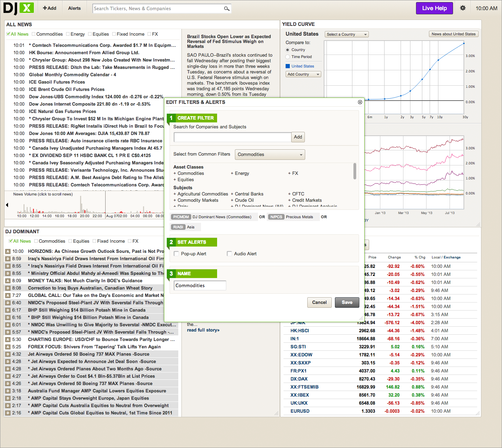This screenshot has width=502, height=448.
Task: Toggle All News checkbox in ALL NEWS panel
Action: click(8, 34)
